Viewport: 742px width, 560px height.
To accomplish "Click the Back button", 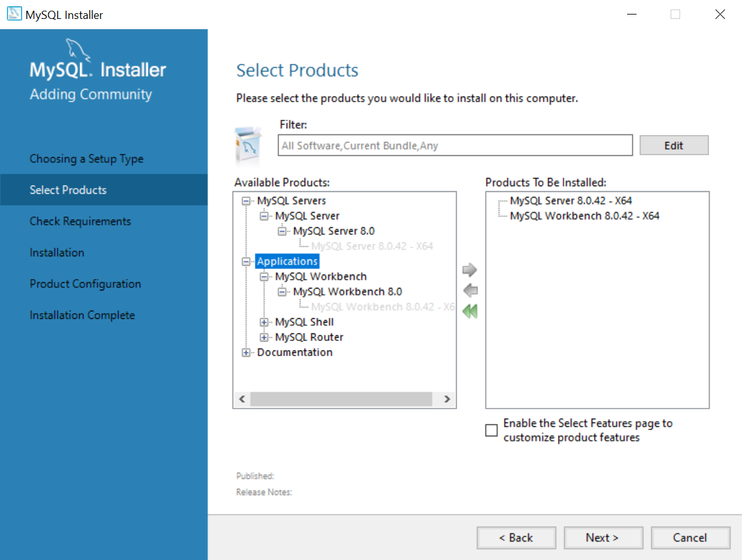I will 517,538.
